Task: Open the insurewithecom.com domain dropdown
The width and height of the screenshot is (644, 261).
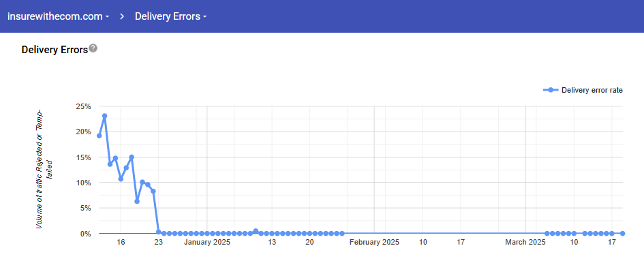Action: (59, 16)
